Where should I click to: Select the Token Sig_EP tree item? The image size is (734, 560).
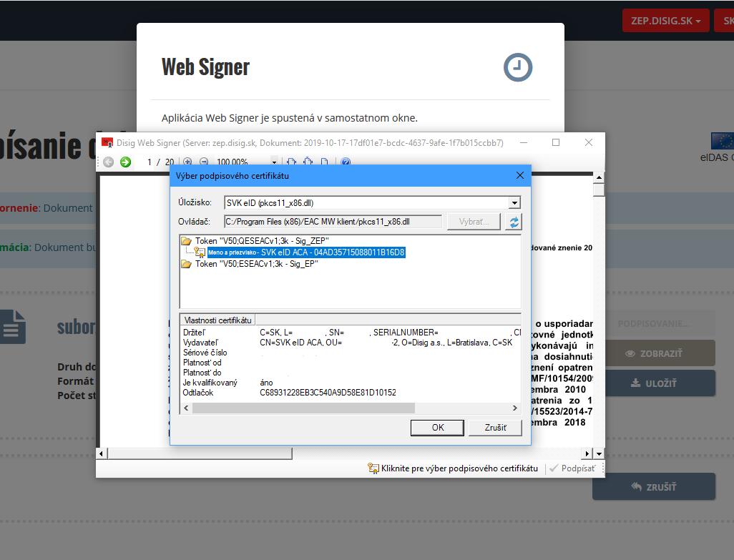tap(256, 264)
